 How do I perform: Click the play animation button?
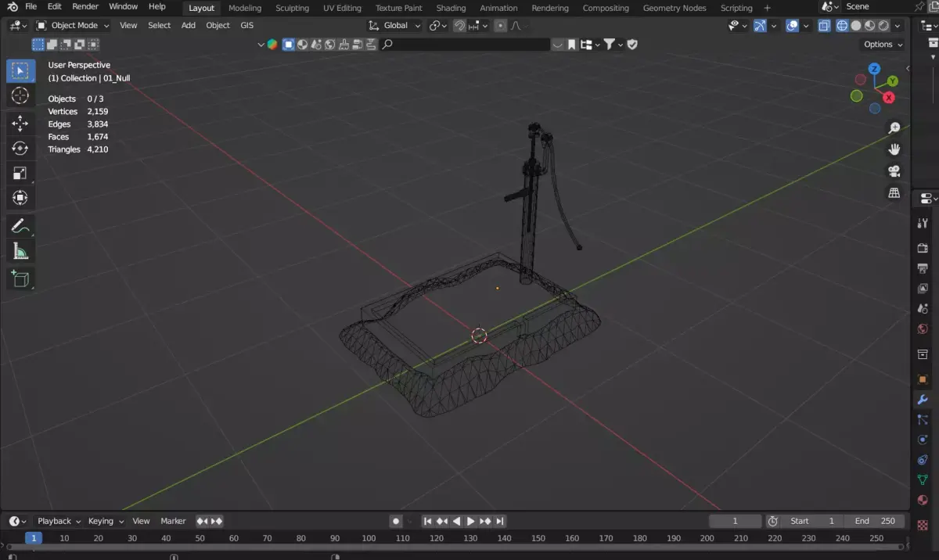(471, 521)
